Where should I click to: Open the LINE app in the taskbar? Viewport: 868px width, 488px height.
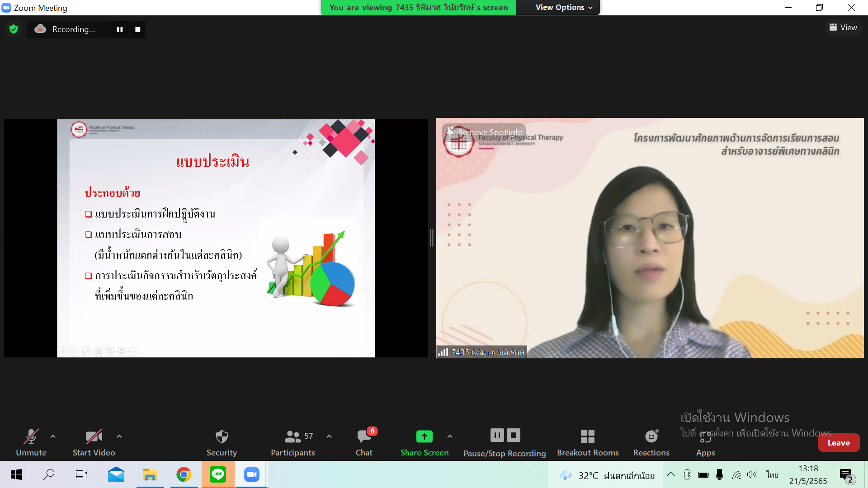218,474
